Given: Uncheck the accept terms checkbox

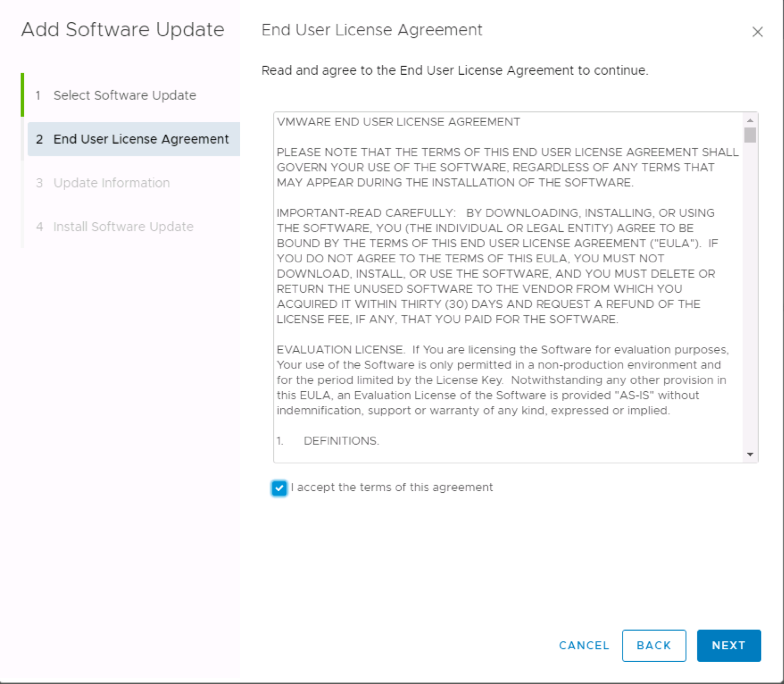Looking at the screenshot, I should pos(279,488).
